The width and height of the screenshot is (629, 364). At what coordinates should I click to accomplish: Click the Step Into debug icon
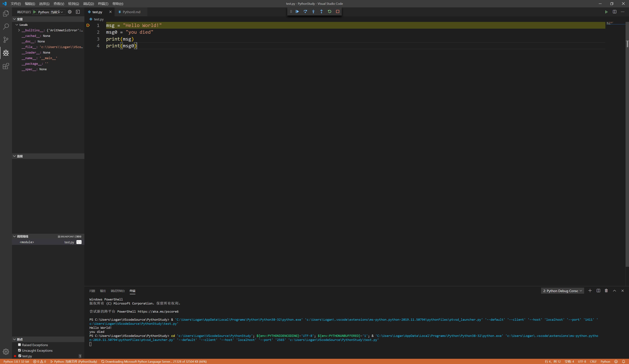point(313,11)
